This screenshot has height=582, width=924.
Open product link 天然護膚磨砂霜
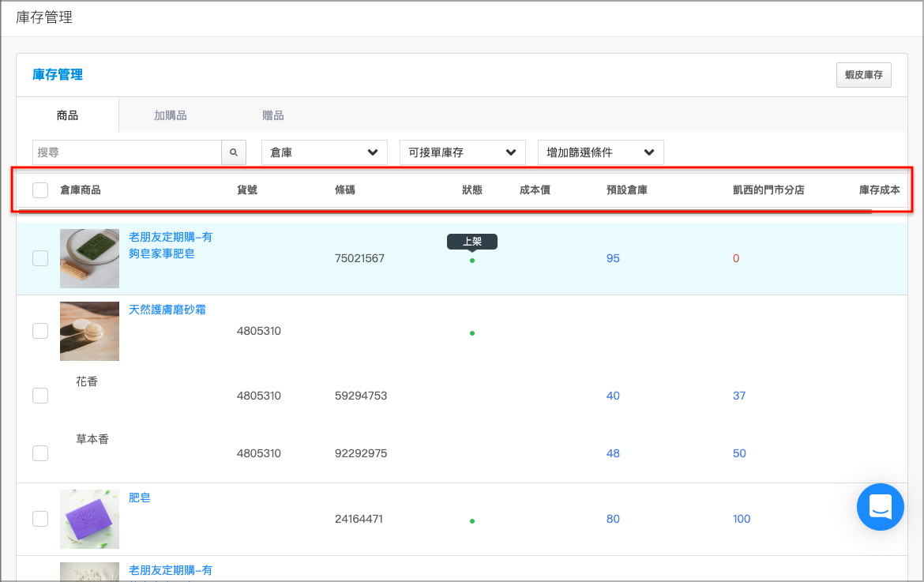click(167, 310)
